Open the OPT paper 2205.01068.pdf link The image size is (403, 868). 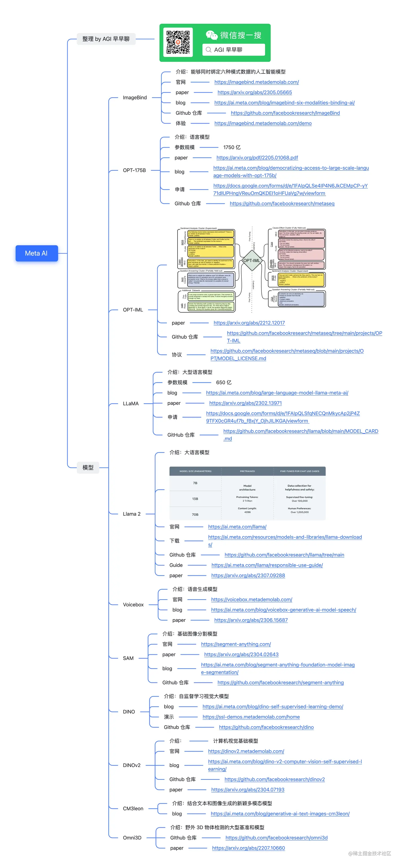[257, 157]
